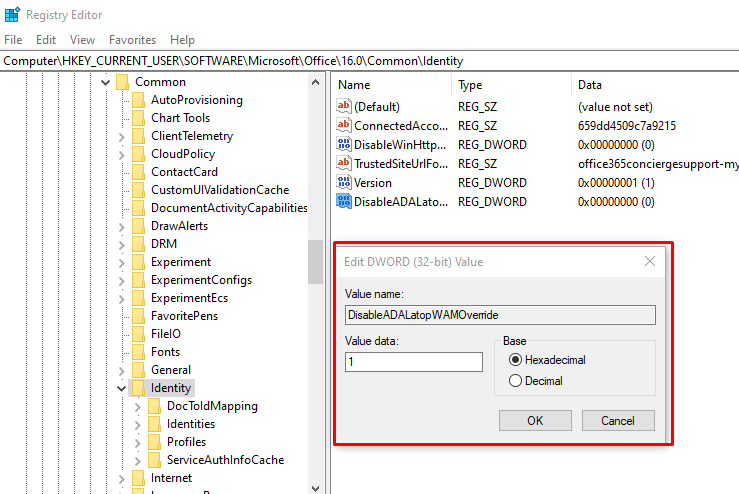Open the Edit menu

[x=46, y=40]
